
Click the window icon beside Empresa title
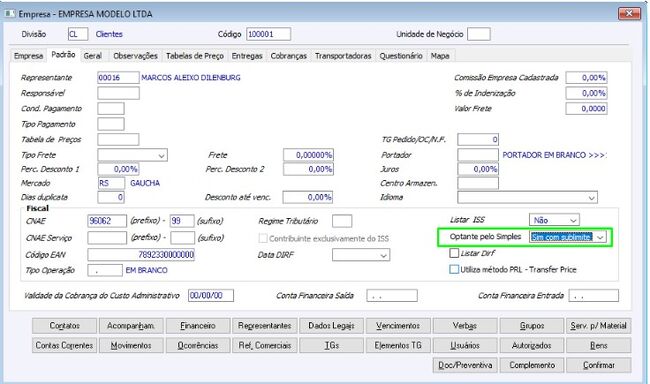10,14
